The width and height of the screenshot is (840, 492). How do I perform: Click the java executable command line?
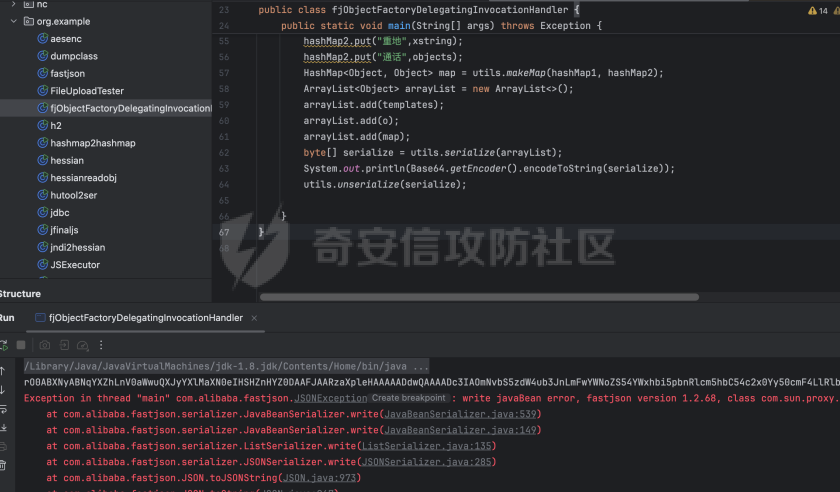[226, 367]
